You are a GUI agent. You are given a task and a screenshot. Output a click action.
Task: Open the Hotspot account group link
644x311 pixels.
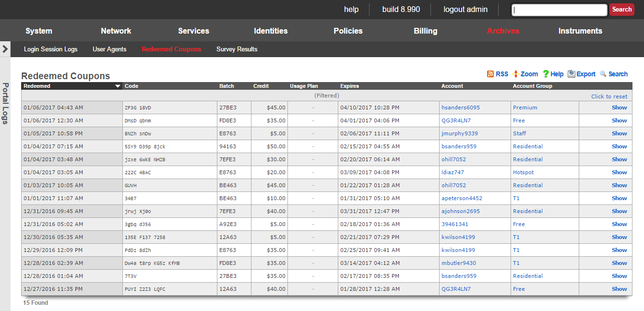523,172
